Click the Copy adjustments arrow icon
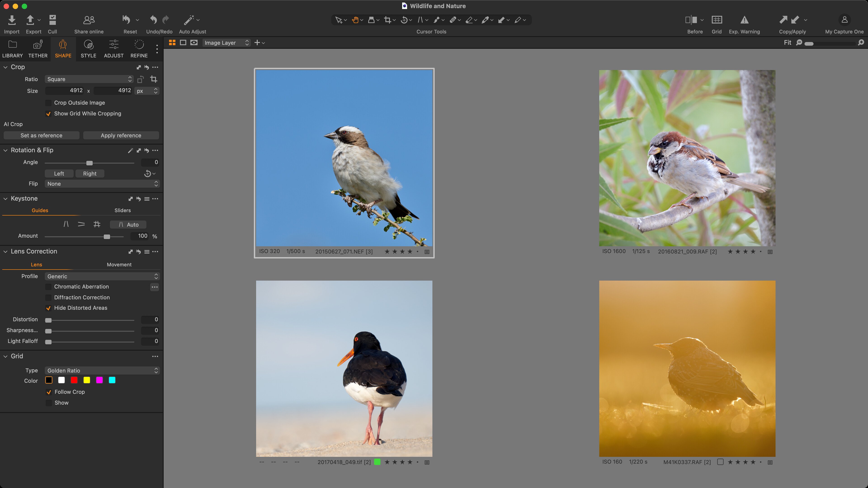The height and width of the screenshot is (488, 868). [x=783, y=20]
